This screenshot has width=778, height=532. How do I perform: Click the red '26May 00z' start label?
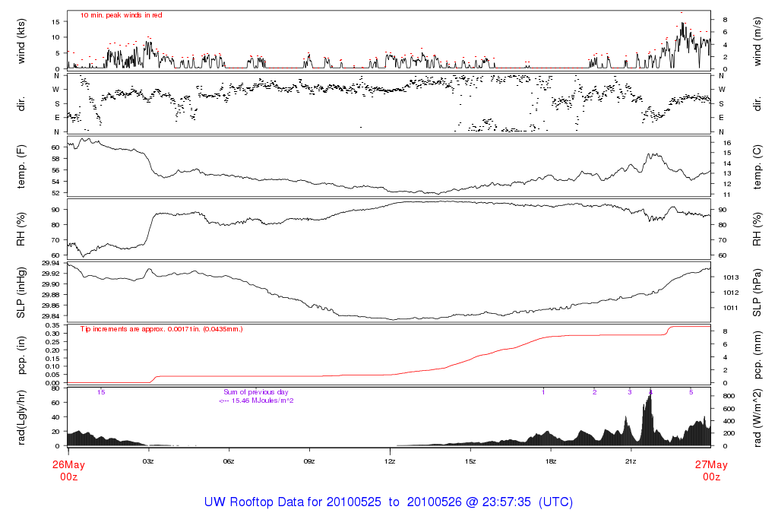tap(68, 470)
